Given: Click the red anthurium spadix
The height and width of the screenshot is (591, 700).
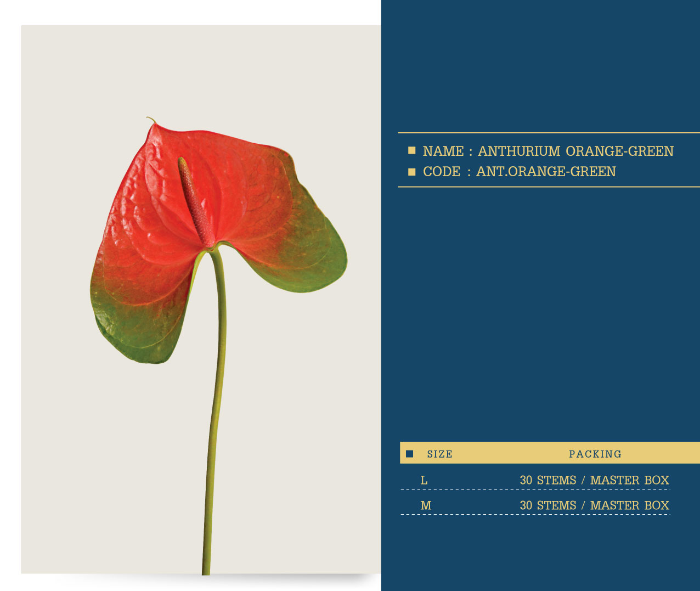Looking at the screenshot, I should pyautogui.click(x=194, y=201).
